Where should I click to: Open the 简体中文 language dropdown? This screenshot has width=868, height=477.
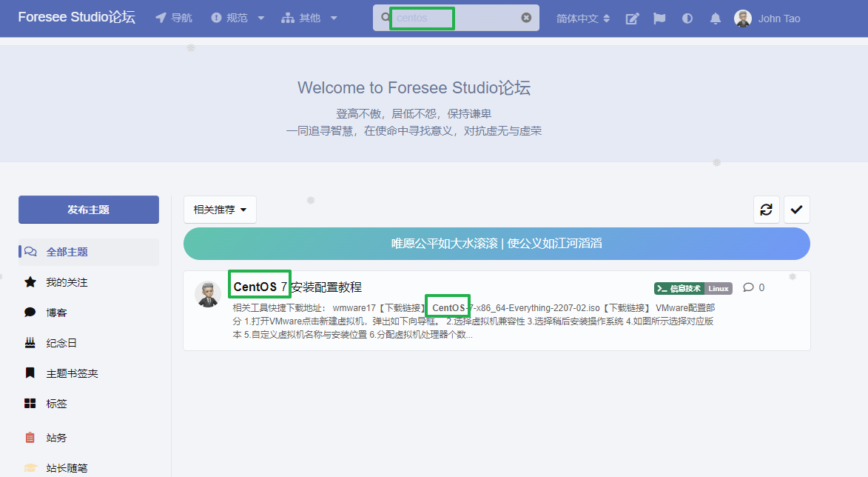tap(583, 19)
